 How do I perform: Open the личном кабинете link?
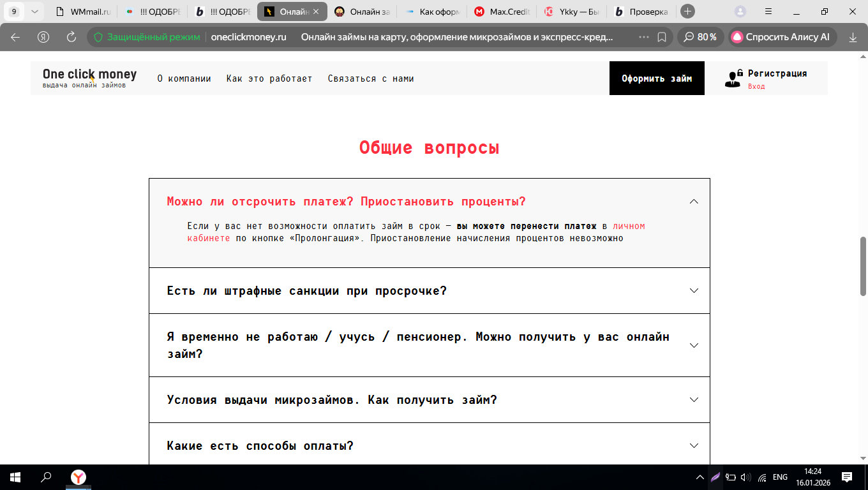pyautogui.click(x=416, y=232)
